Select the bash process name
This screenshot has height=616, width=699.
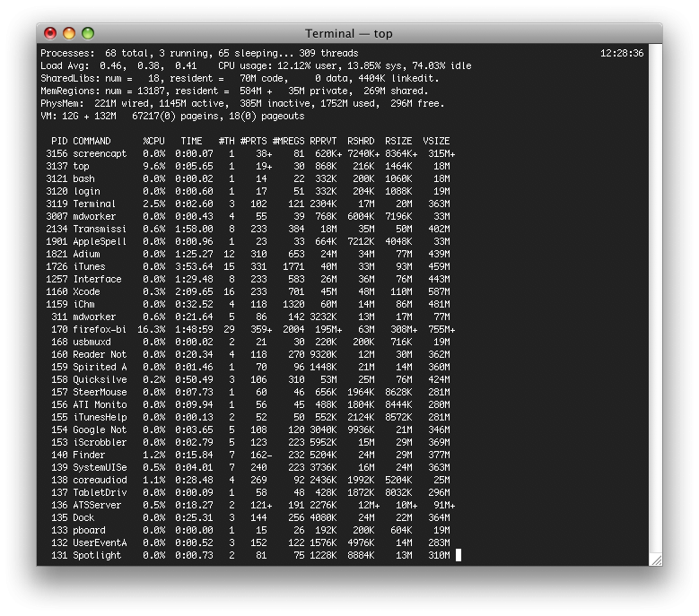pyautogui.click(x=83, y=178)
